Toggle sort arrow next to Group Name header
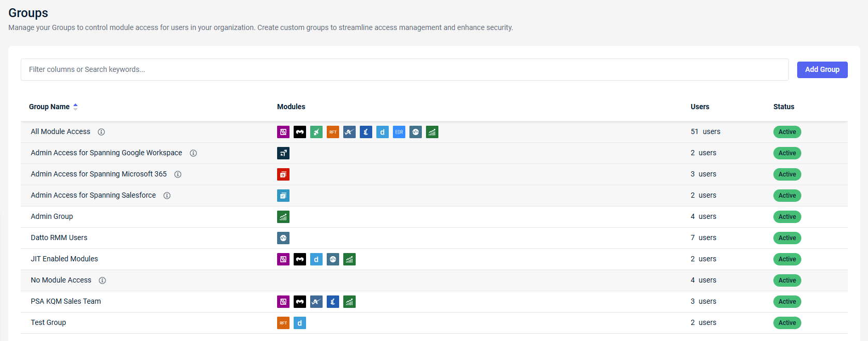The height and width of the screenshot is (341, 868). pyautogui.click(x=75, y=107)
